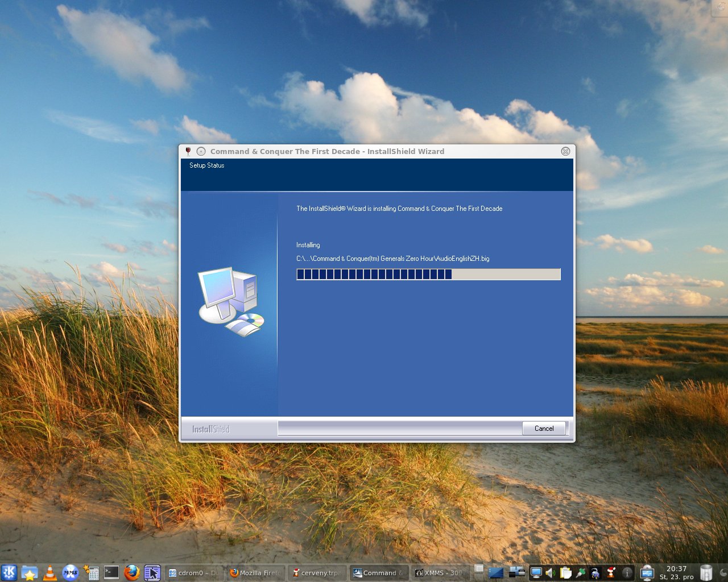Screen dimensions: 728x582
Task: Open the trash can in the panel
Action: tap(706, 572)
